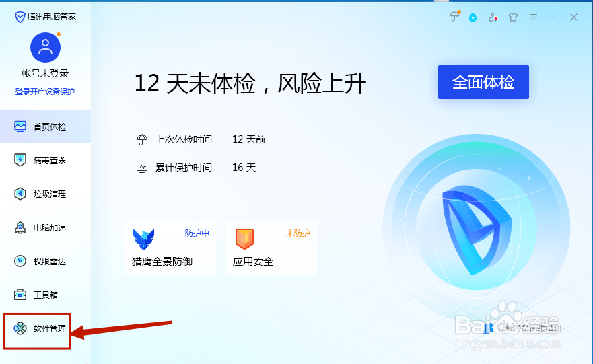
Task: Minimize the Tencent PC Manager window
Action: point(554,17)
